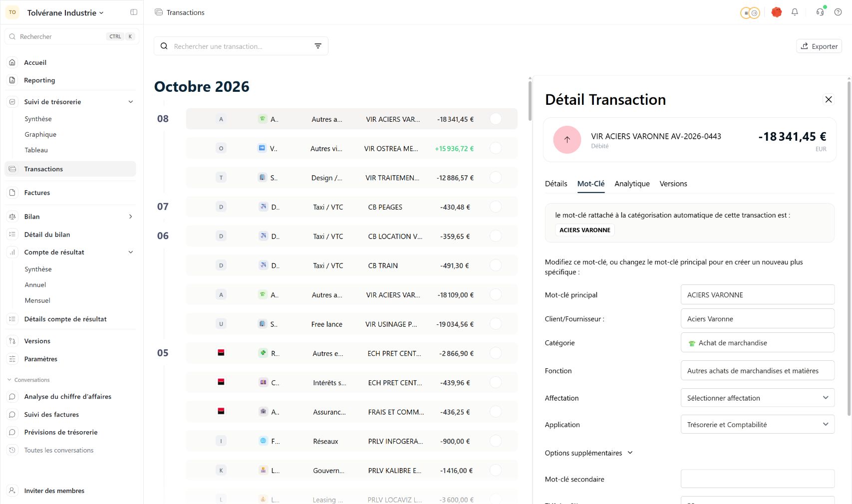Viewport: 852px width, 504px height.
Task: Click the Versions branch icon
Action: (x=12, y=341)
